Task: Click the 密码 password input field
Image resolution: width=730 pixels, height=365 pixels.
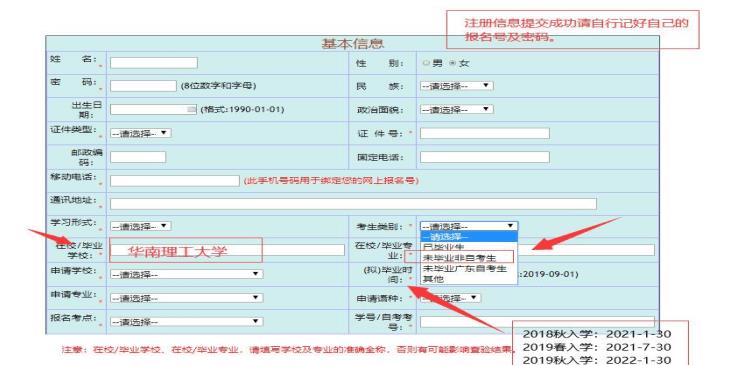Action: tap(143, 86)
